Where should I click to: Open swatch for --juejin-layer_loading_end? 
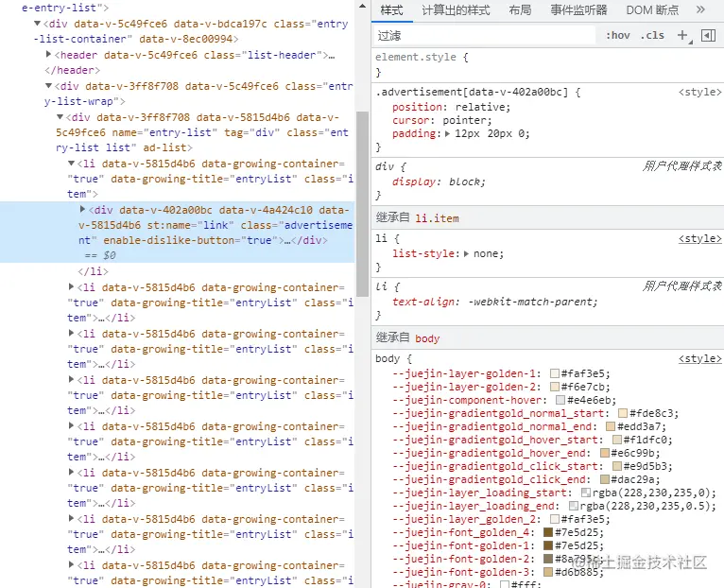574,506
